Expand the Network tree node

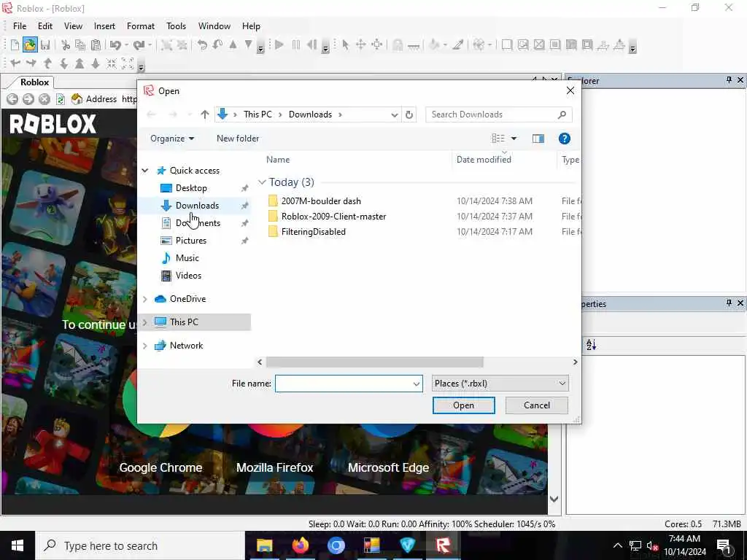pos(145,346)
